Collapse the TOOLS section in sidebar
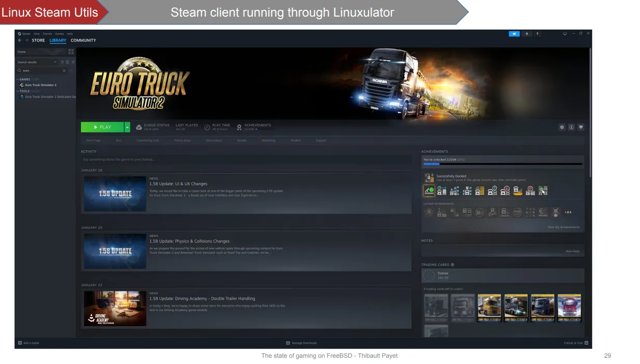Viewport: 640px width, 364px height. 18,91
